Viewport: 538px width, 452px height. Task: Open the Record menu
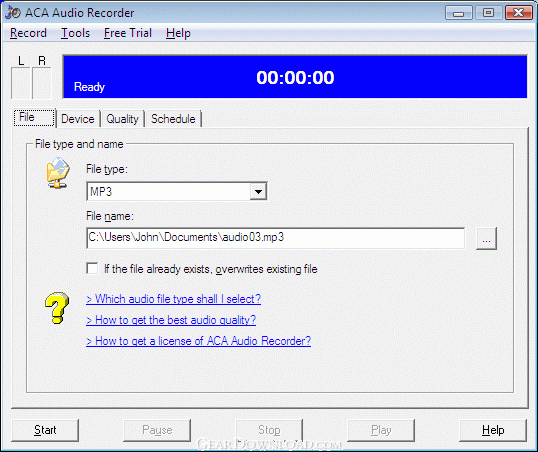[28, 33]
